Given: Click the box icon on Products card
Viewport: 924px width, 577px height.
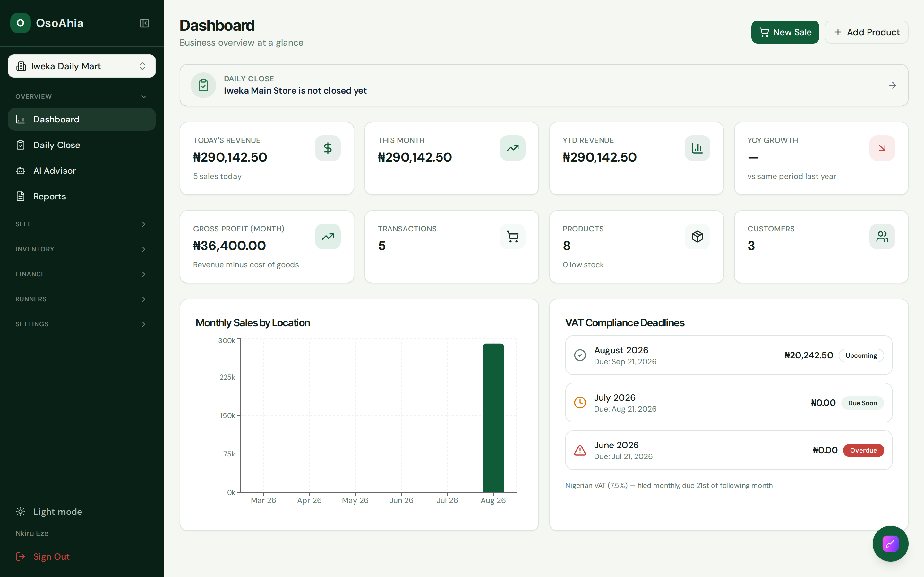Looking at the screenshot, I should tap(697, 237).
